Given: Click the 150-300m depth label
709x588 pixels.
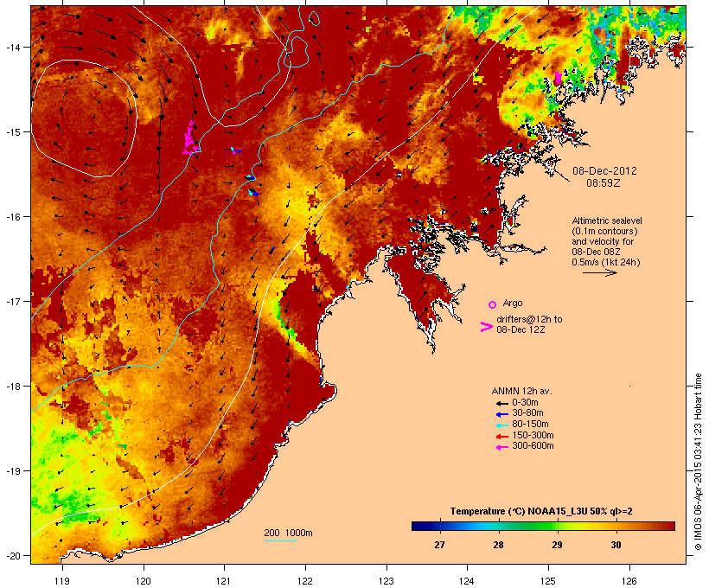Looking at the screenshot, I should coord(533,436).
